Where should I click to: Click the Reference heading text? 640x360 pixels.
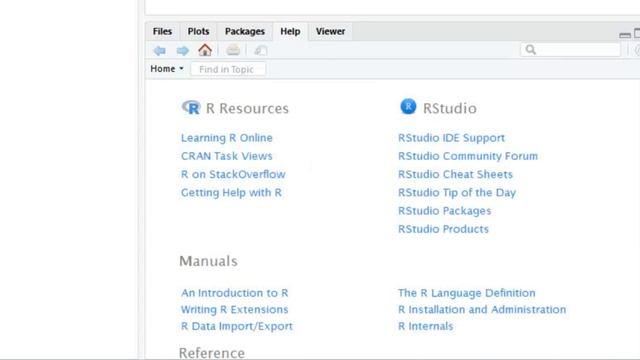tap(212, 353)
